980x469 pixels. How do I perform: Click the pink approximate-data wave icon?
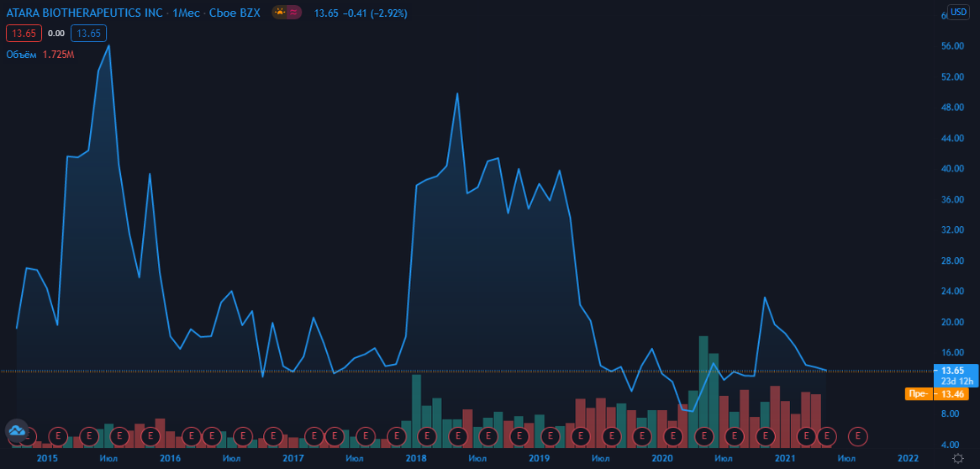click(293, 13)
